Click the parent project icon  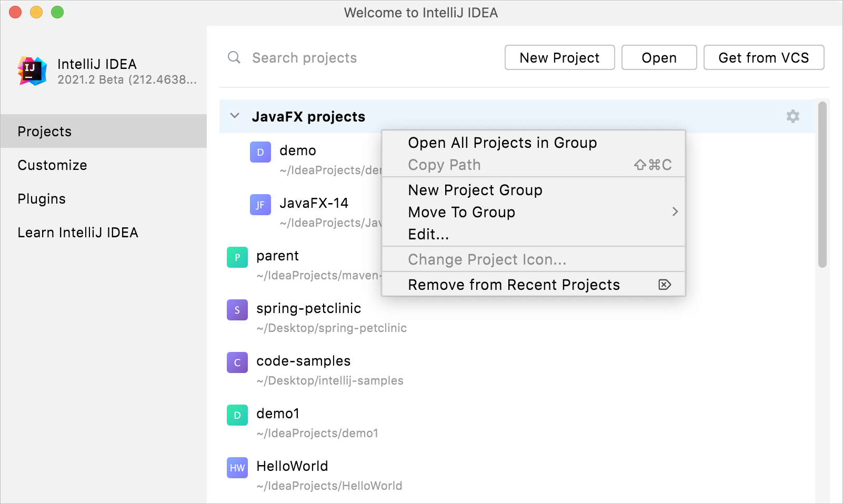click(237, 257)
